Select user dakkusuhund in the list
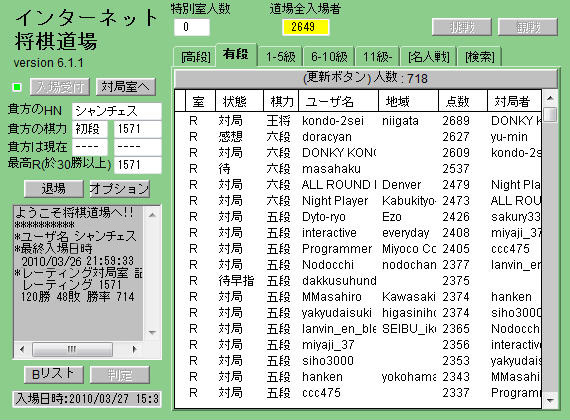This screenshot has height=420, width=570. click(339, 281)
